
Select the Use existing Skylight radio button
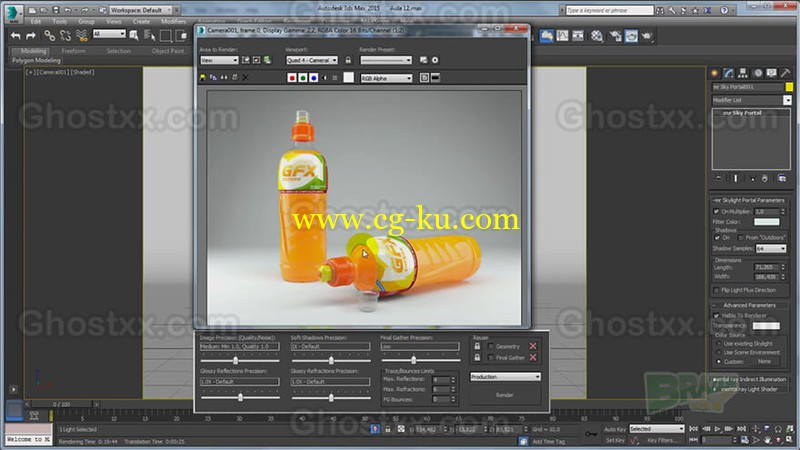pos(719,344)
